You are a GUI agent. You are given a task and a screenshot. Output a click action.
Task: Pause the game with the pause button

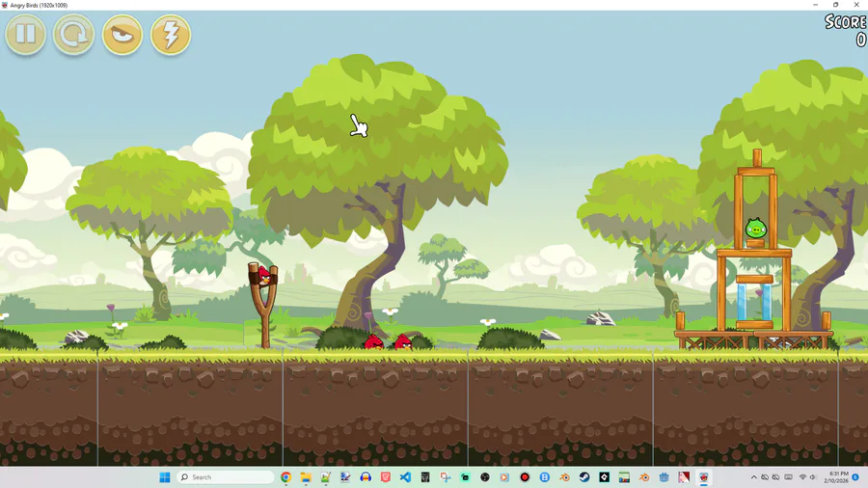(25, 35)
